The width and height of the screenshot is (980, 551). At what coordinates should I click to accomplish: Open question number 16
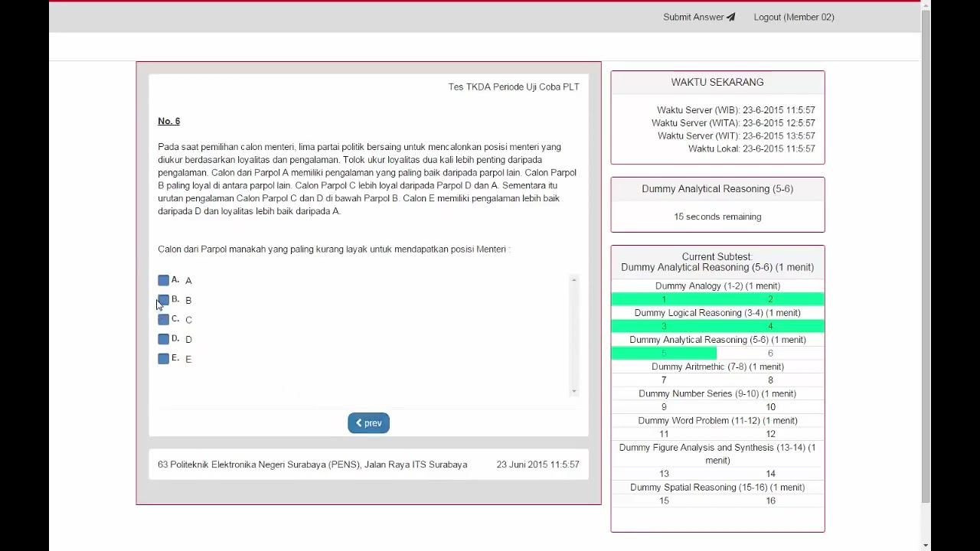pyautogui.click(x=770, y=500)
